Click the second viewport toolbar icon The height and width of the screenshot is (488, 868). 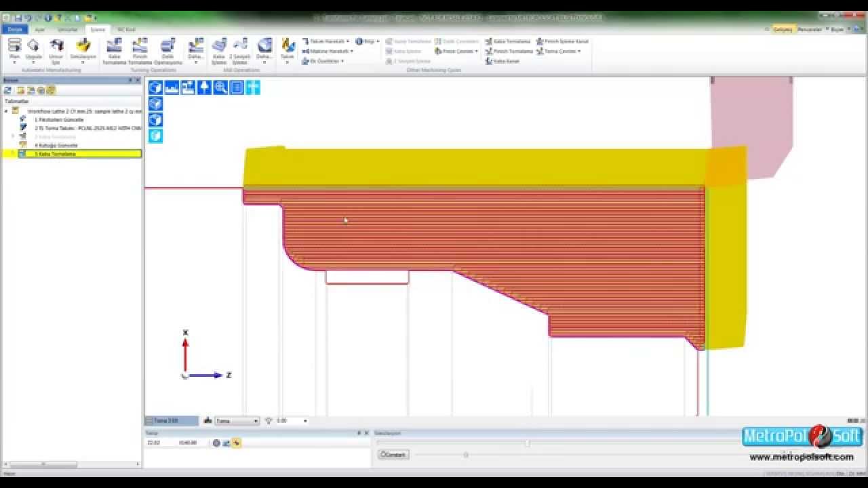tap(172, 87)
